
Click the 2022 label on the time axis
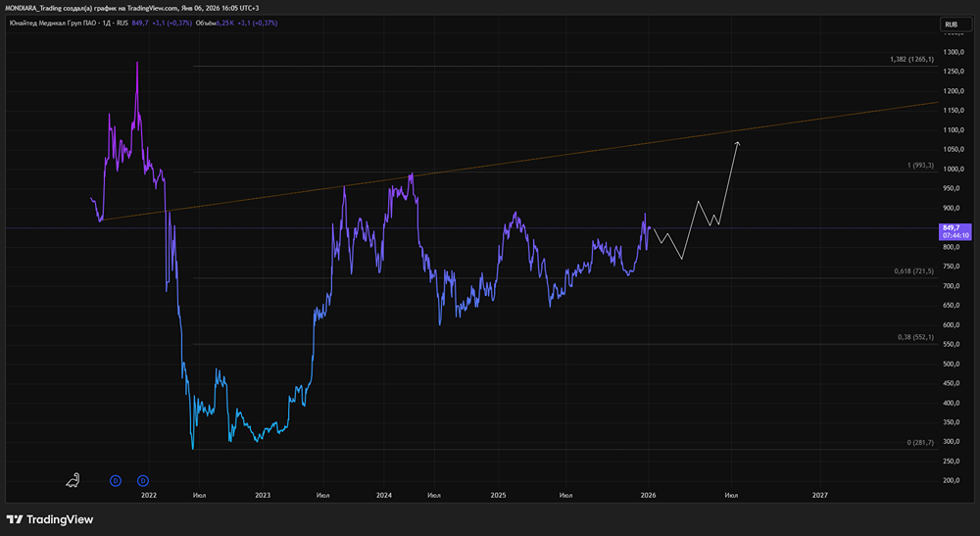pyautogui.click(x=149, y=496)
